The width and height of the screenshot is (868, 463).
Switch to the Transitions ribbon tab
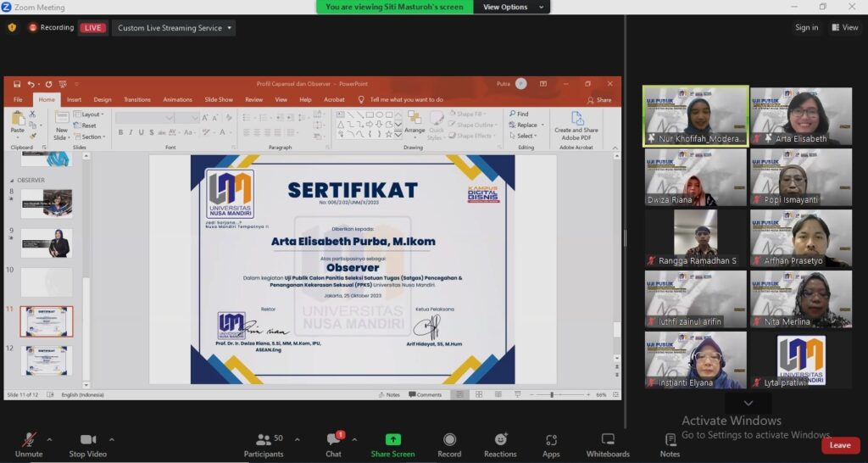[137, 100]
